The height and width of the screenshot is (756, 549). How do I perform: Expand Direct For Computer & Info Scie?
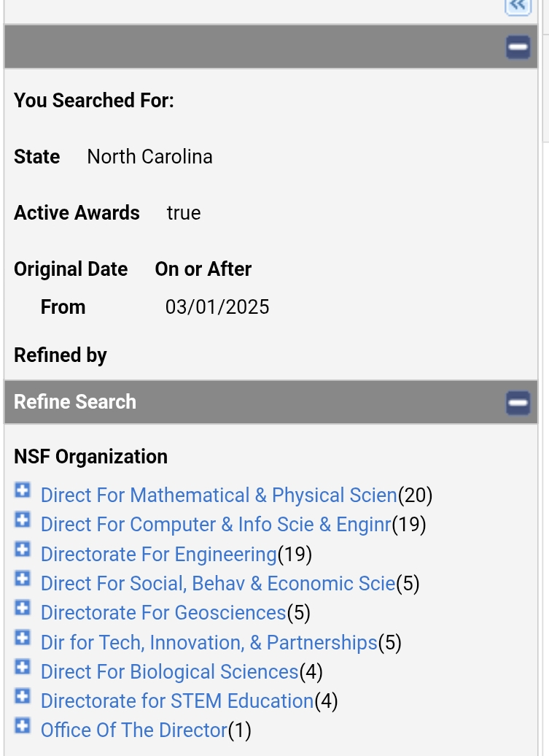(23, 520)
